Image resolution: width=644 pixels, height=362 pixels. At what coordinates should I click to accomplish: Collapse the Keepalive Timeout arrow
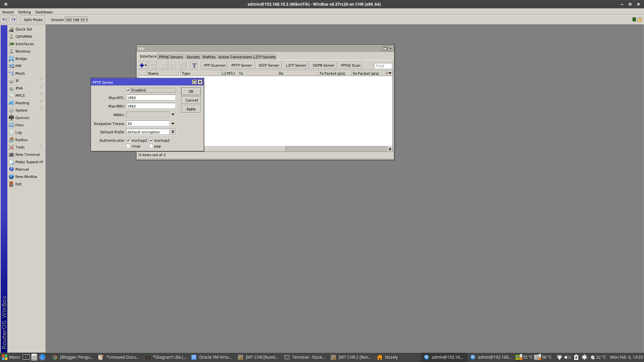coord(173,123)
